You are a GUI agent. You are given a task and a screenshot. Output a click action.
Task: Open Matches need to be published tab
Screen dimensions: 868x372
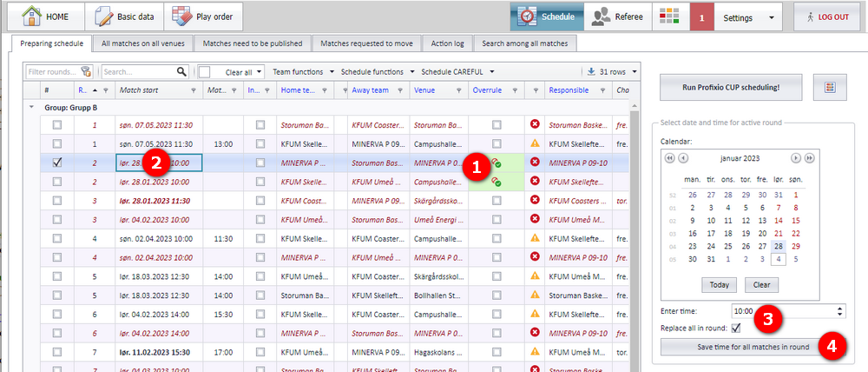pyautogui.click(x=253, y=43)
